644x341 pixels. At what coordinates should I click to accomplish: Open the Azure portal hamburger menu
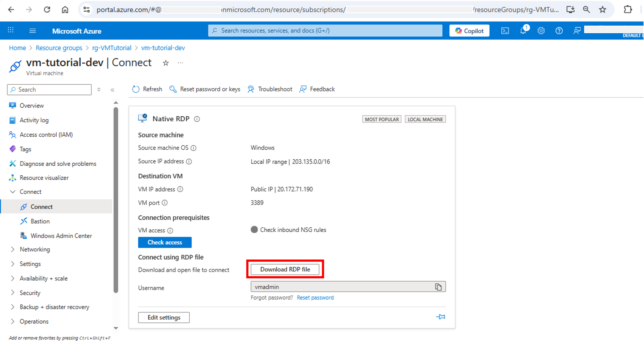coord(32,31)
